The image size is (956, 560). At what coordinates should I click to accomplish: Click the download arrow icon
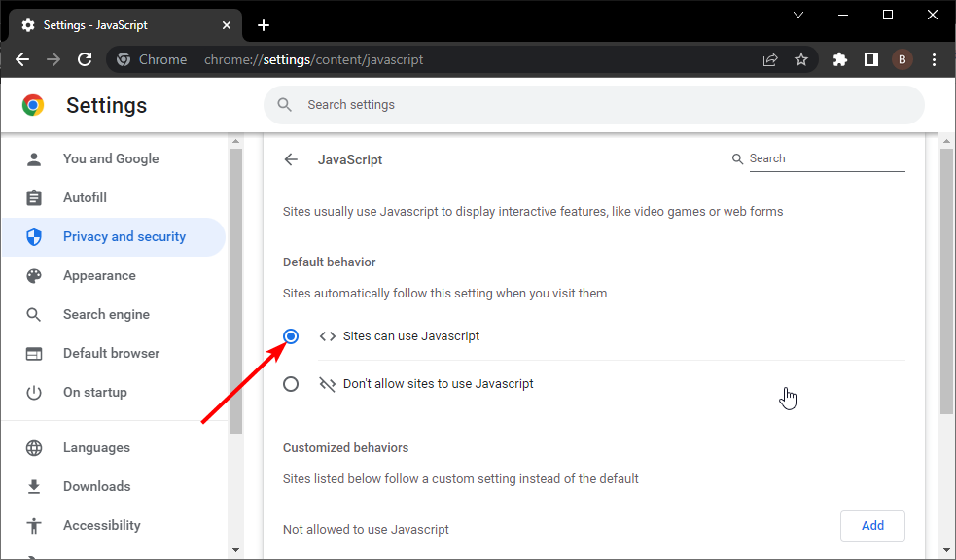pos(34,486)
